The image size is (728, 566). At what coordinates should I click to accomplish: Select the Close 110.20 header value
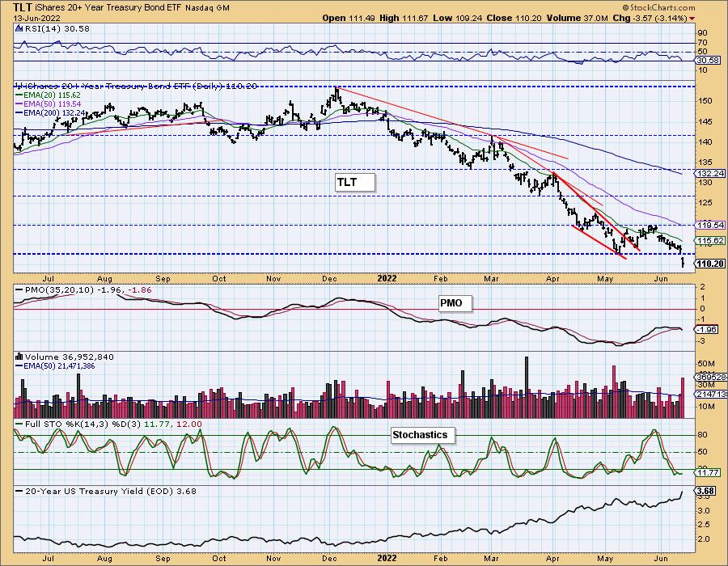(x=514, y=18)
